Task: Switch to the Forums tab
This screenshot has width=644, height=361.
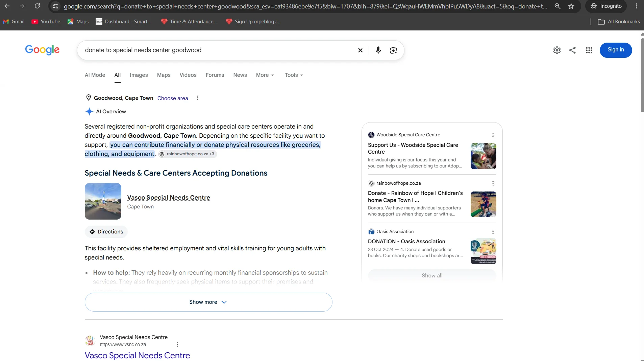Action: (x=215, y=75)
